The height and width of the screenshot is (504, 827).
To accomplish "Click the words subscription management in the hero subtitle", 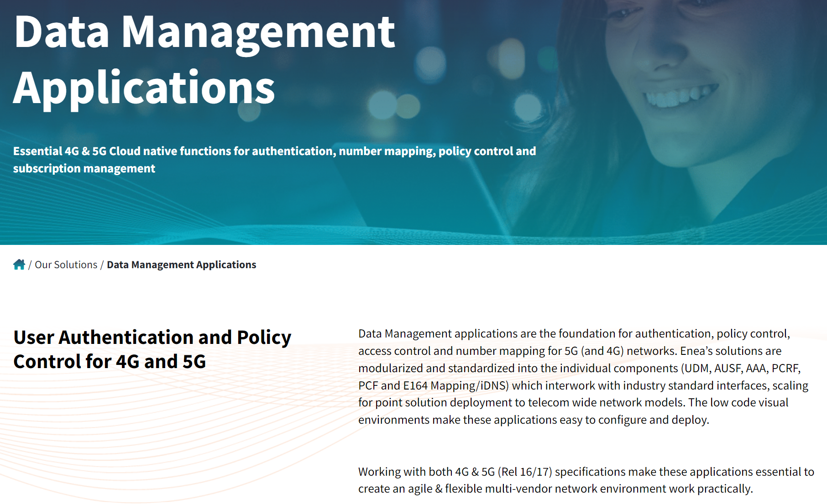I will coord(84,168).
